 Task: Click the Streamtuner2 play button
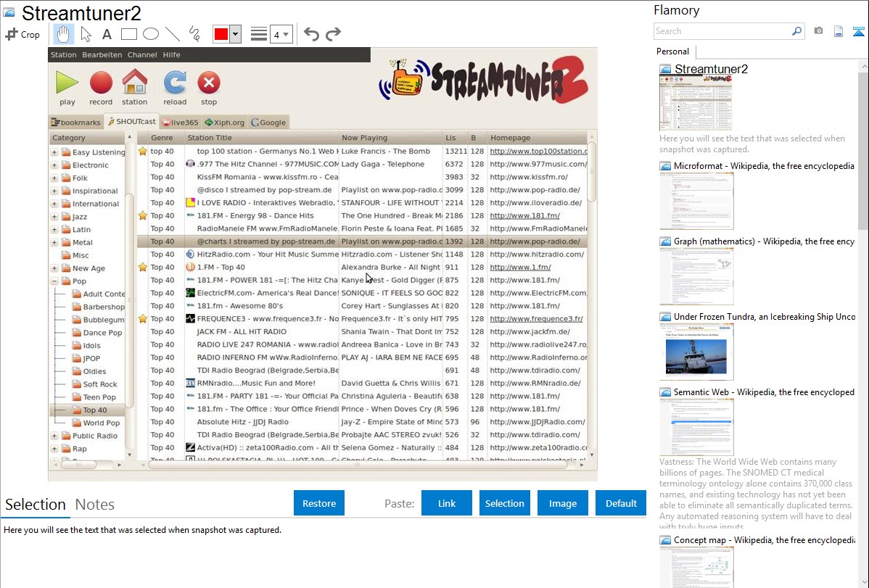pyautogui.click(x=67, y=88)
